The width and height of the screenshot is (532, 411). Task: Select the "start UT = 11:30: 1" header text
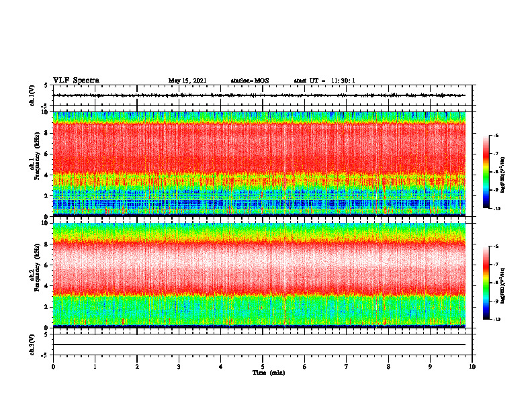pos(324,81)
